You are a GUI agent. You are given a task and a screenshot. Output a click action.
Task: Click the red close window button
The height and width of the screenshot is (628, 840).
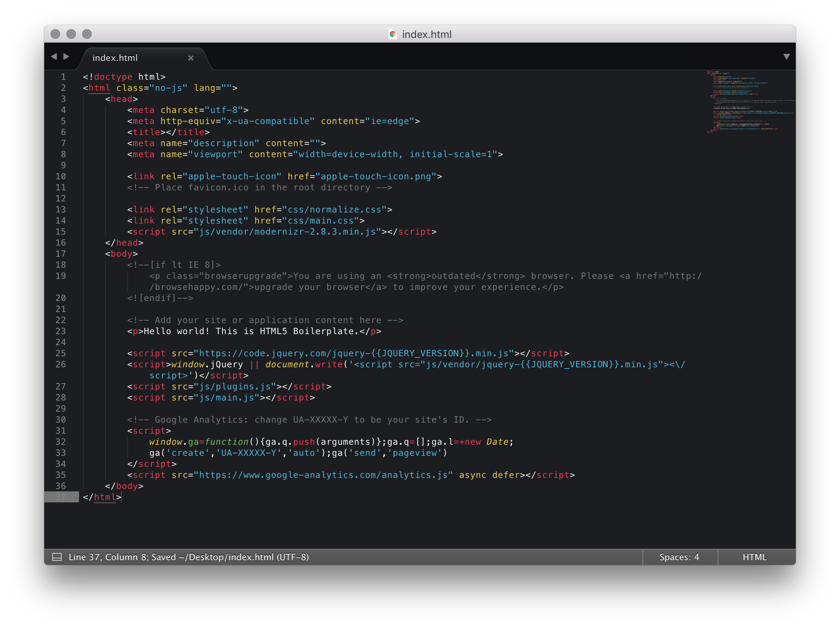pyautogui.click(x=55, y=34)
